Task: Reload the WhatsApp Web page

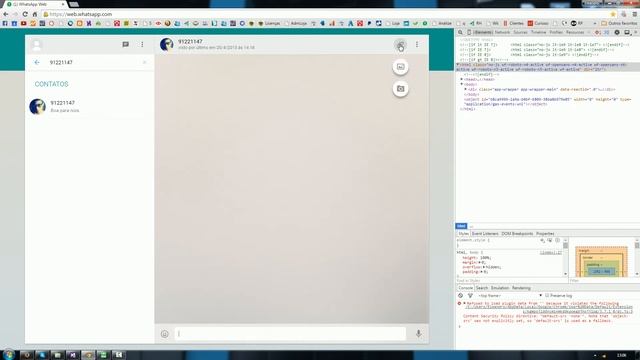Action: tap(25, 14)
